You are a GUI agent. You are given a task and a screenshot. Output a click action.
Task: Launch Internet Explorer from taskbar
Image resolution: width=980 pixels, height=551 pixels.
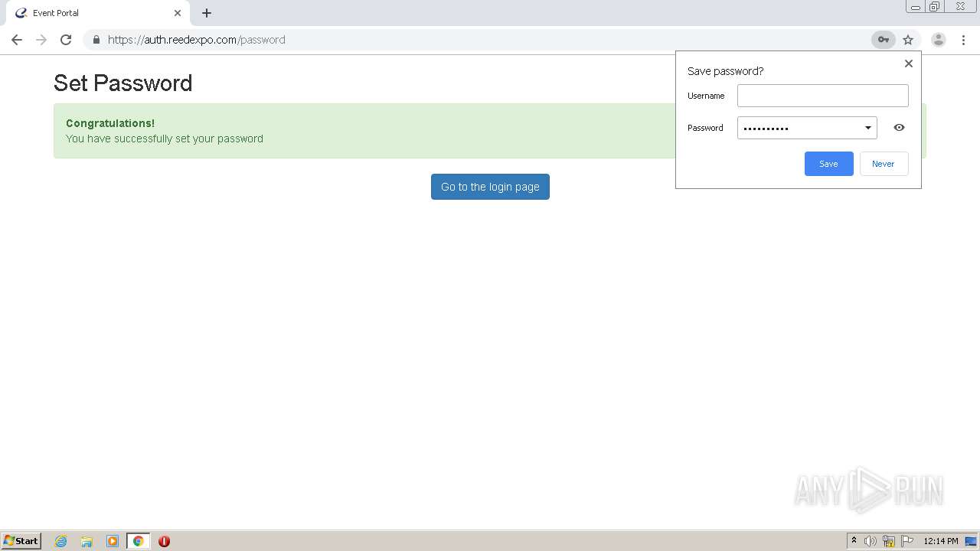(60, 541)
